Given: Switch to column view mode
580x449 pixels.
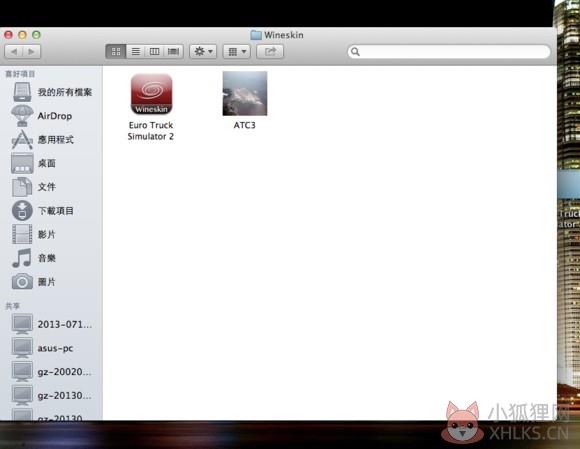Looking at the screenshot, I should click(x=154, y=51).
